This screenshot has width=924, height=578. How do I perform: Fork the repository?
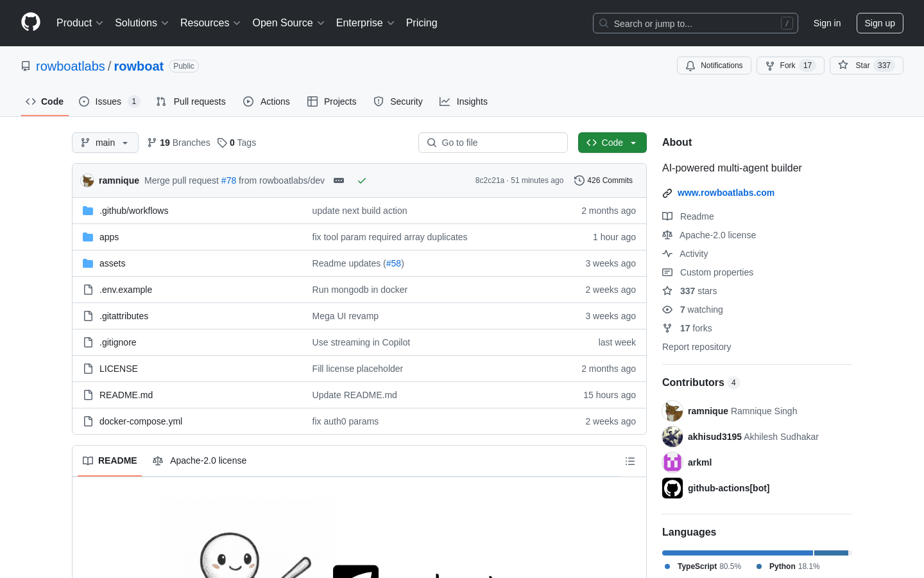790,66
